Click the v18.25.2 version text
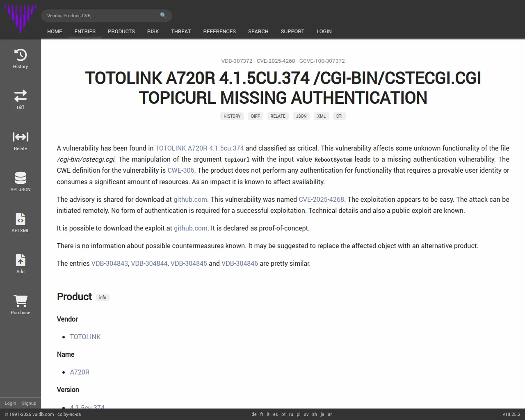The width and height of the screenshot is (525, 420). [511, 414]
